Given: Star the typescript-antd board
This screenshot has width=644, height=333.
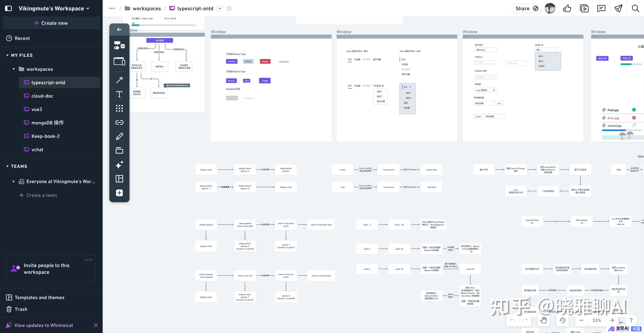Looking at the screenshot, I should 229,9.
